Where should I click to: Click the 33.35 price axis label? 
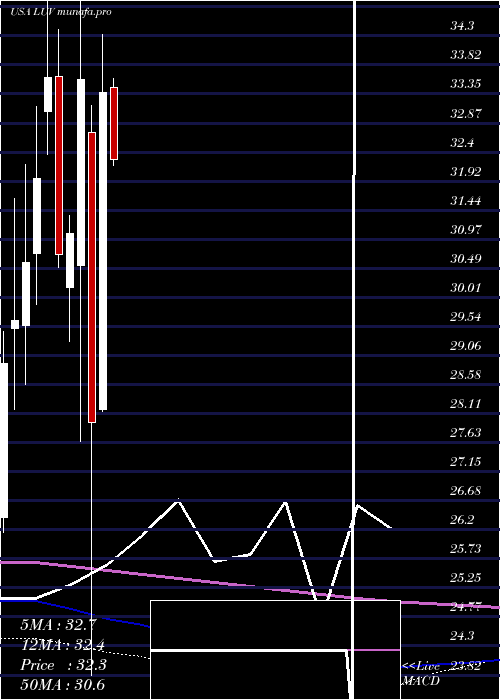click(466, 84)
